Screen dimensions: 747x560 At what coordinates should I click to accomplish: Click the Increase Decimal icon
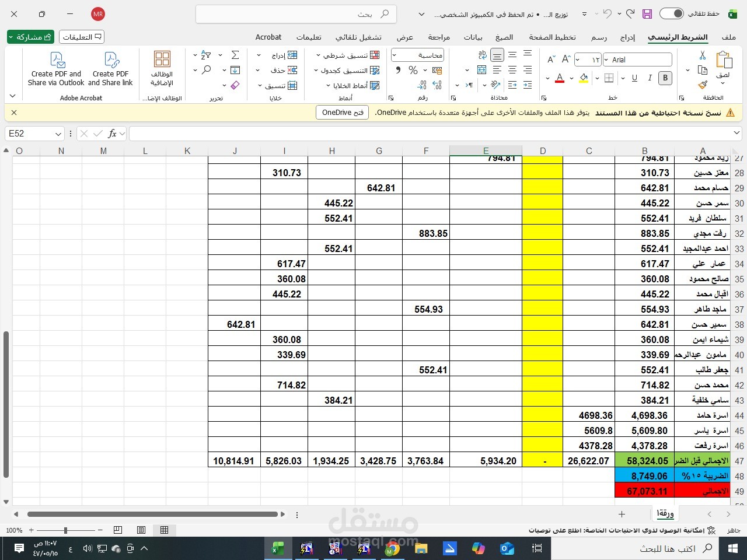click(x=438, y=85)
